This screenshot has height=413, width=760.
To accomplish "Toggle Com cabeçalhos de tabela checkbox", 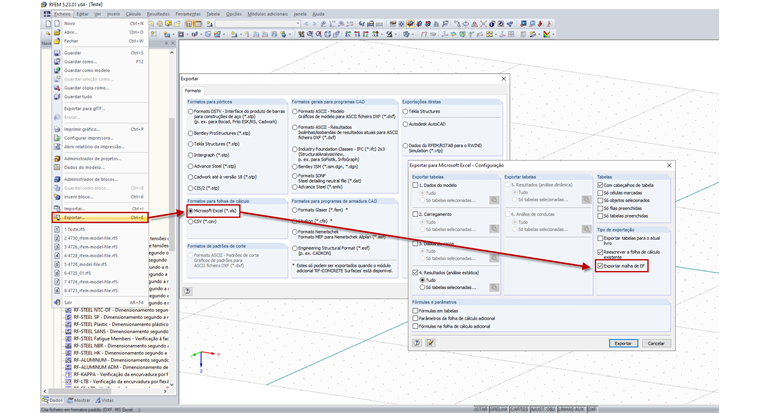I will tap(601, 185).
